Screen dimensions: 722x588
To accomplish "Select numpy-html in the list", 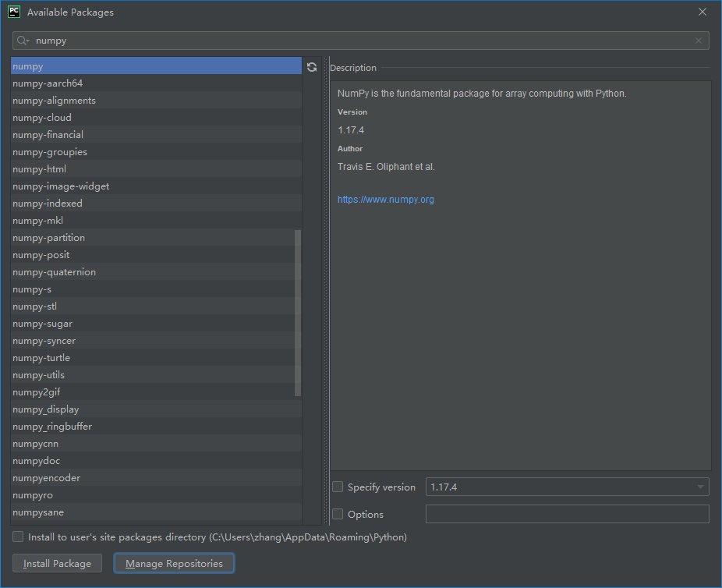I will (x=156, y=169).
